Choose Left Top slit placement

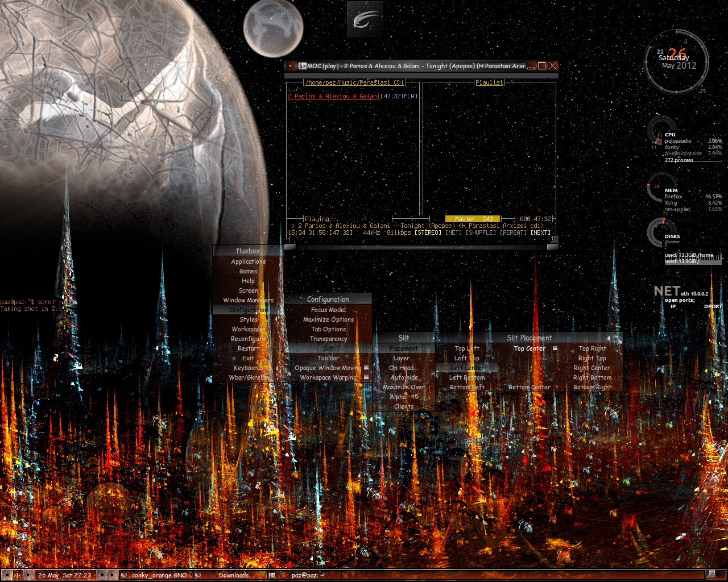click(x=467, y=358)
